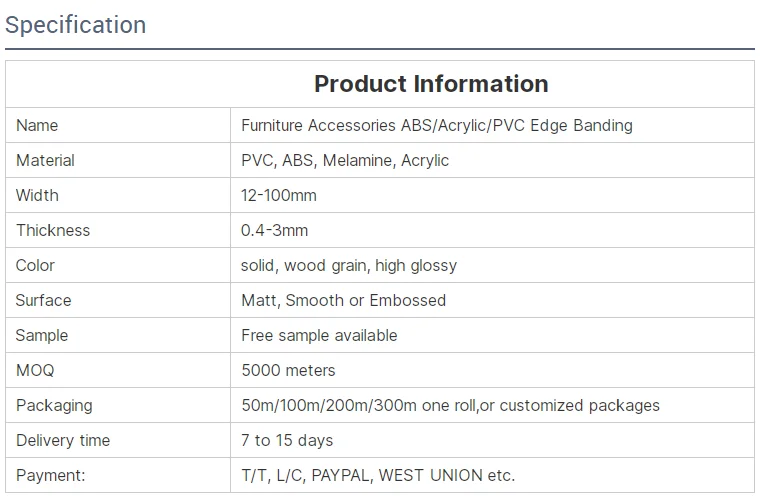This screenshot has height=500, width=760.
Task: Click the 7 to 15 days value
Action: [287, 440]
